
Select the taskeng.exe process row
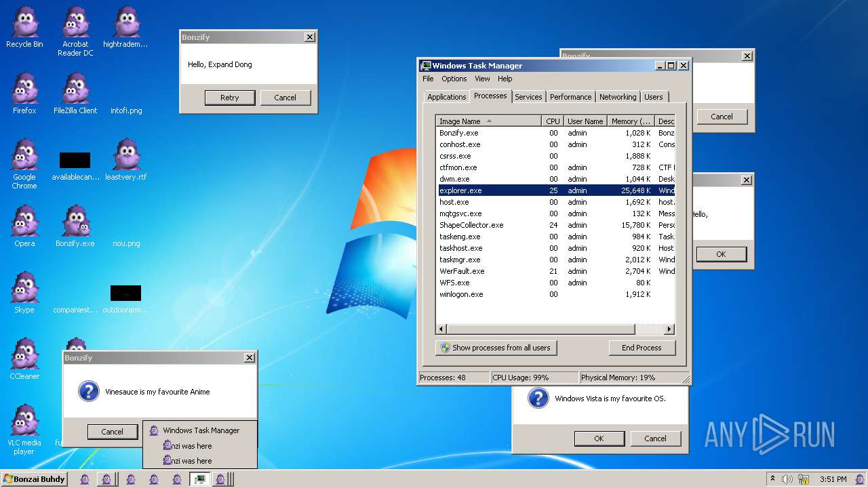click(x=555, y=237)
